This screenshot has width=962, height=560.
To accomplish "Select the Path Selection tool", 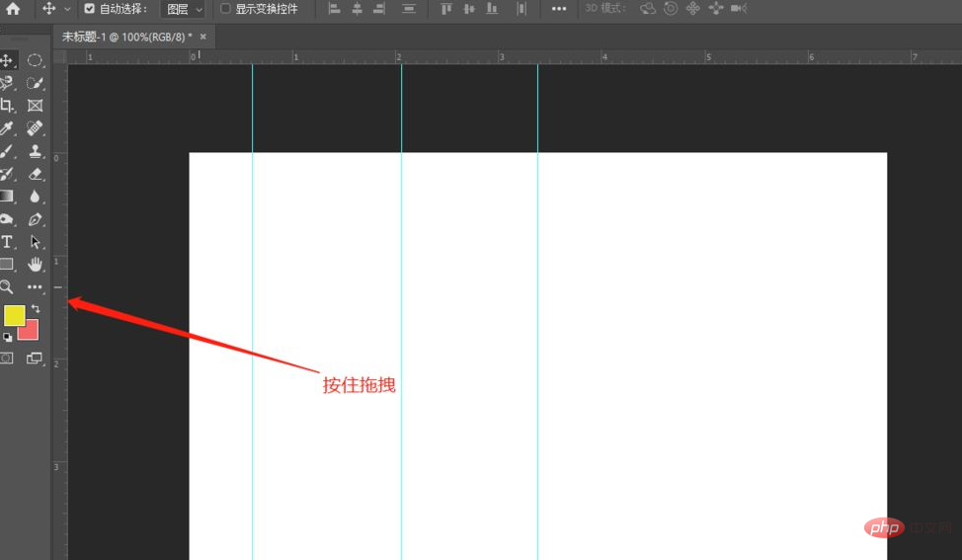I will coord(35,242).
